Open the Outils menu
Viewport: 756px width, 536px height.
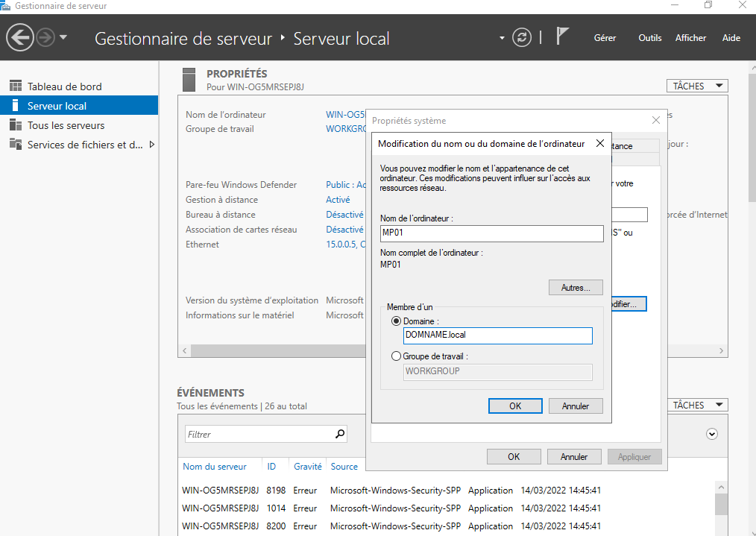pos(649,38)
